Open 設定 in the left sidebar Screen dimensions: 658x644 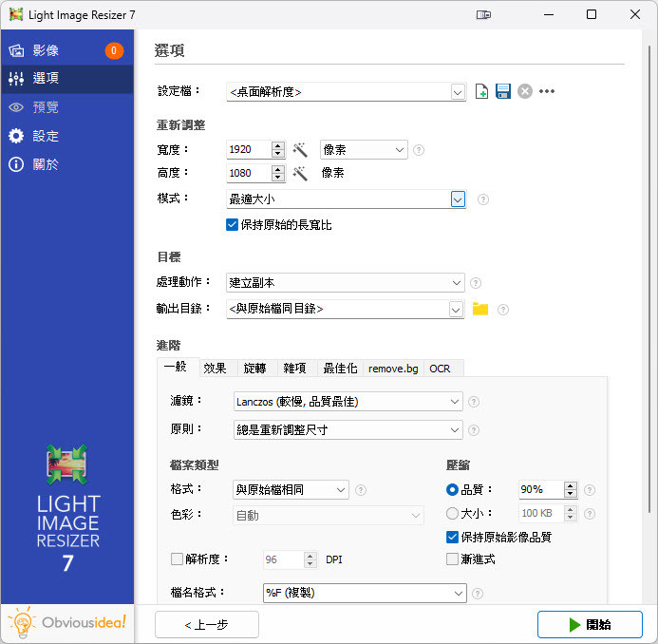[46, 136]
